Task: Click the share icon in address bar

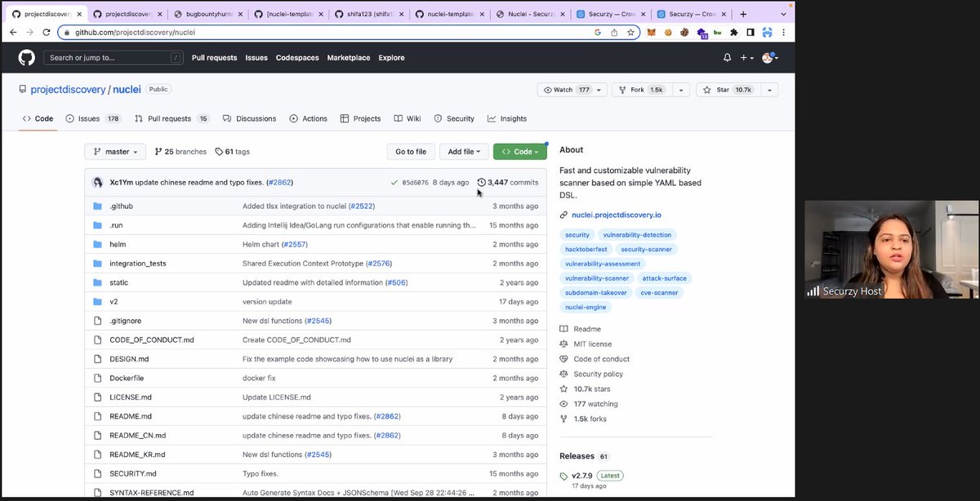Action: point(614,32)
